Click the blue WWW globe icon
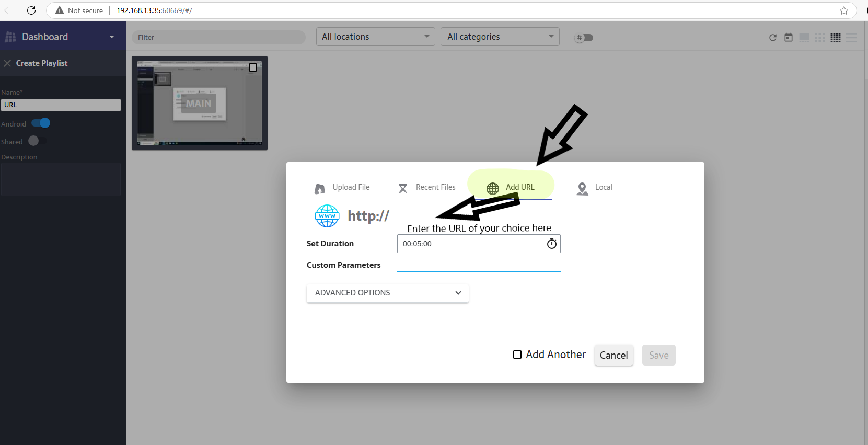Viewport: 868px width, 445px height. (x=327, y=216)
